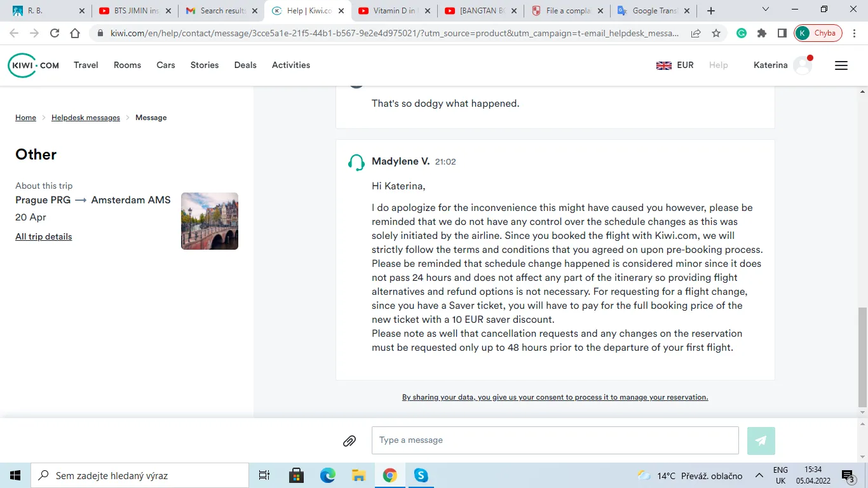Open the notification center icon

(x=848, y=475)
